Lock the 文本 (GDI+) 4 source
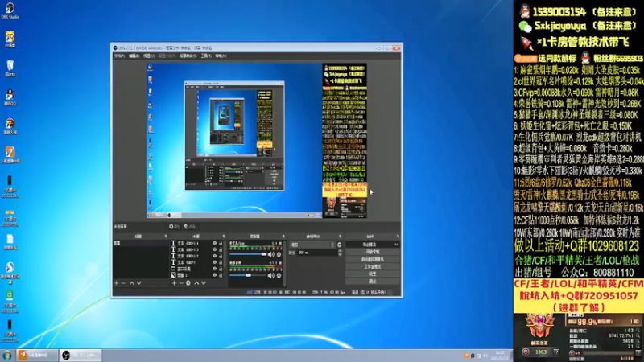Viewport: 644px width, 362px height. pyautogui.click(x=221, y=244)
